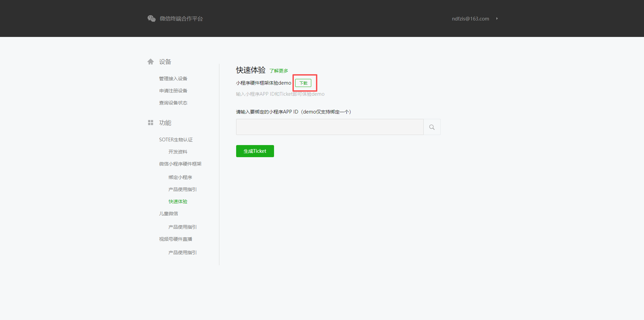
Task: Click the 设备 section heading
Action: click(x=165, y=62)
